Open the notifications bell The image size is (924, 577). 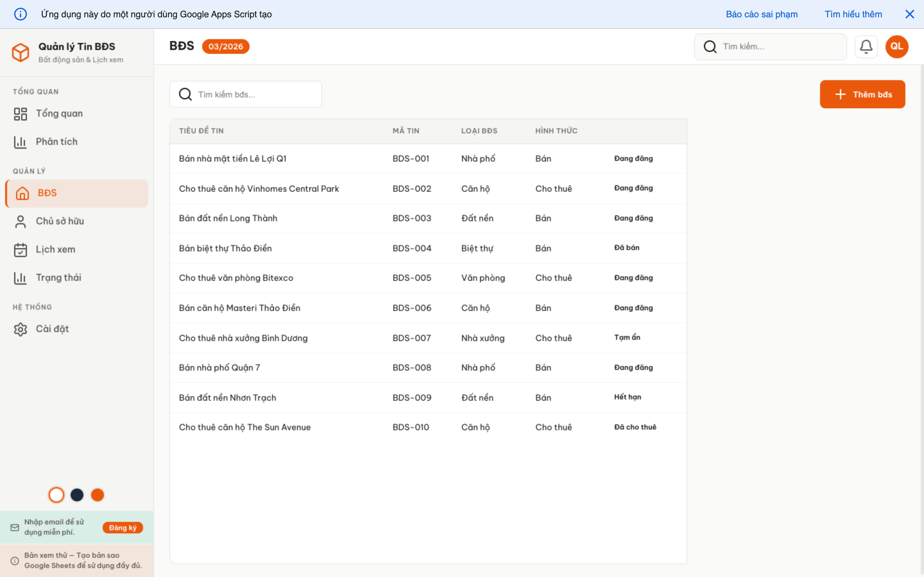pyautogui.click(x=866, y=46)
